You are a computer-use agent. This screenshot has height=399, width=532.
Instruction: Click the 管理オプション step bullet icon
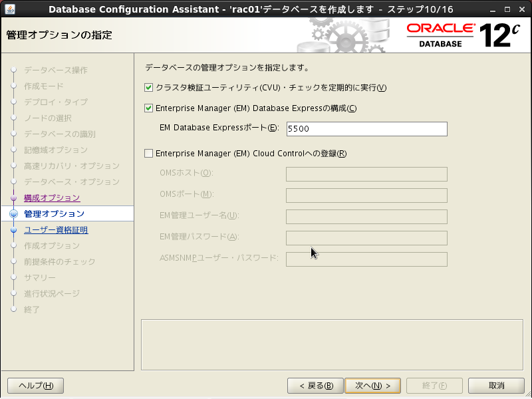pos(13,213)
